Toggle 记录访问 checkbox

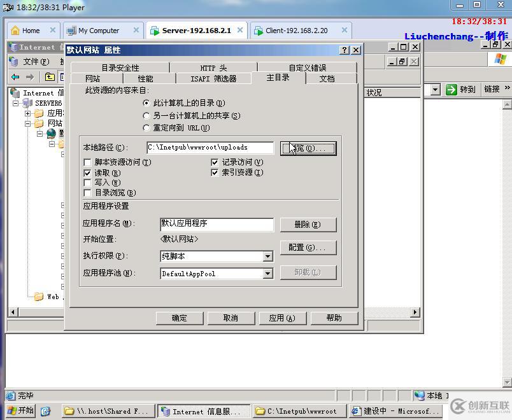[215, 162]
